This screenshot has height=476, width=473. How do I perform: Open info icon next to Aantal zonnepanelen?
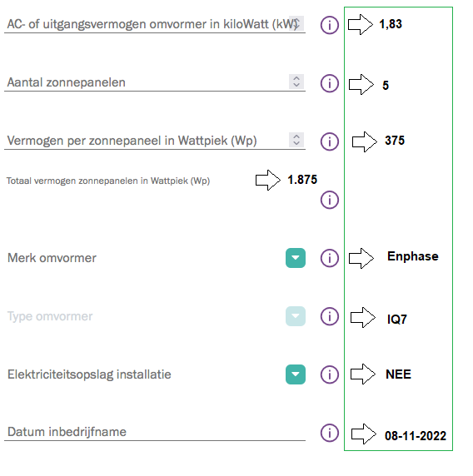(x=329, y=83)
